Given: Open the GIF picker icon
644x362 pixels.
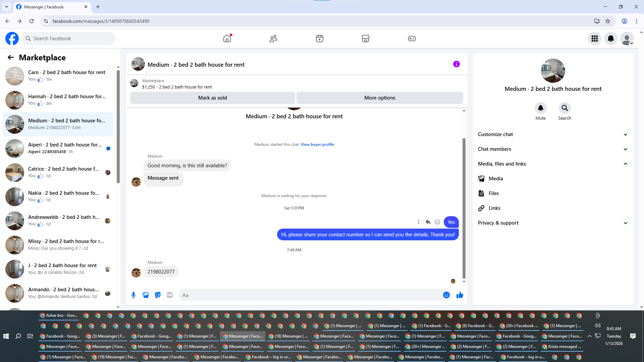Looking at the screenshot, I should tap(170, 295).
